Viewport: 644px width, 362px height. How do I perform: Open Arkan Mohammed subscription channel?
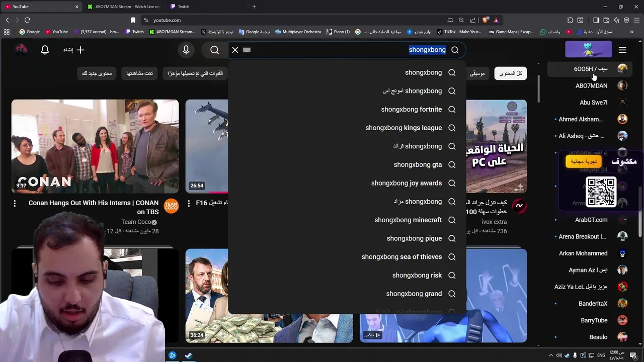pyautogui.click(x=589, y=253)
